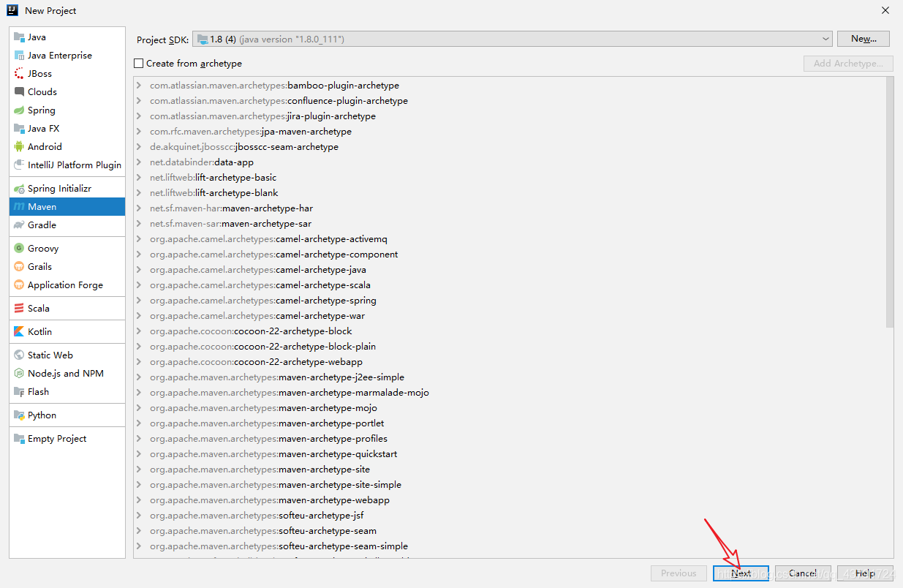Image resolution: width=903 pixels, height=588 pixels.
Task: Select jbosscc-seam-archetype row
Action: click(509, 147)
